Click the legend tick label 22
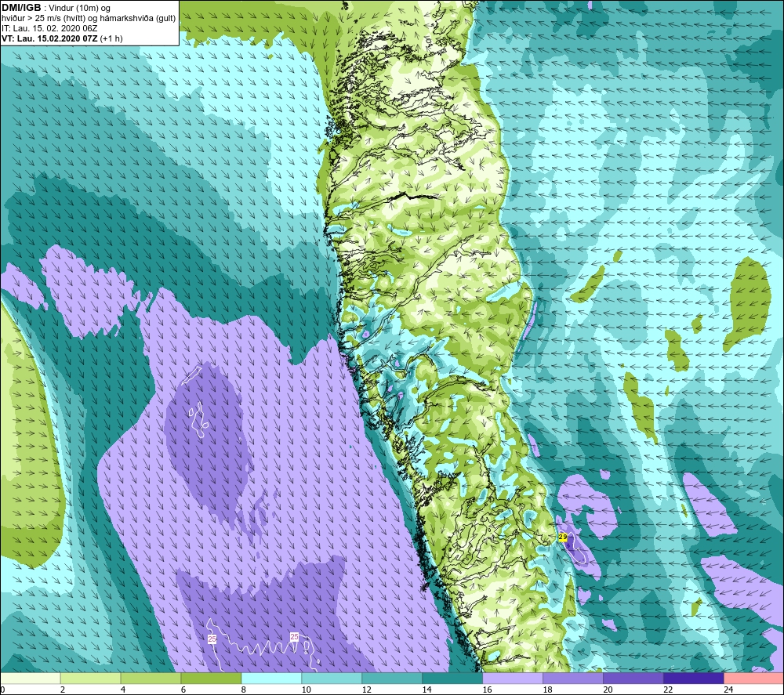This screenshot has height=695, width=784. pos(667,690)
